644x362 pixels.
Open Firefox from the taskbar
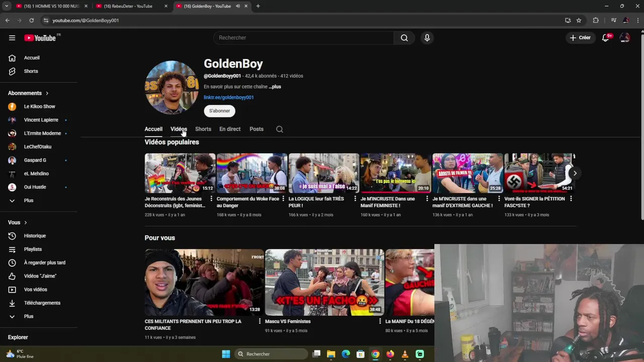point(390,354)
